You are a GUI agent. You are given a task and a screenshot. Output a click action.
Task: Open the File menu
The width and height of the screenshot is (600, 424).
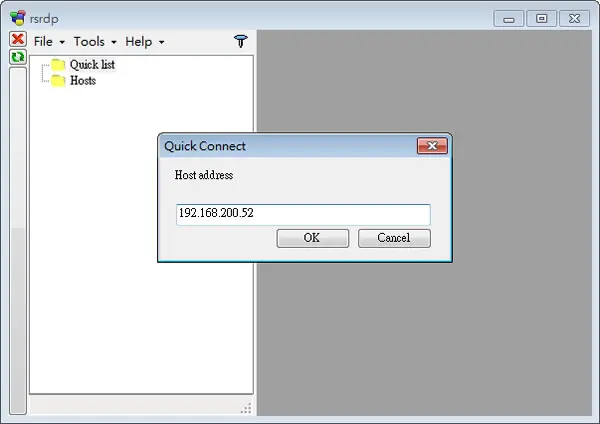pos(43,41)
